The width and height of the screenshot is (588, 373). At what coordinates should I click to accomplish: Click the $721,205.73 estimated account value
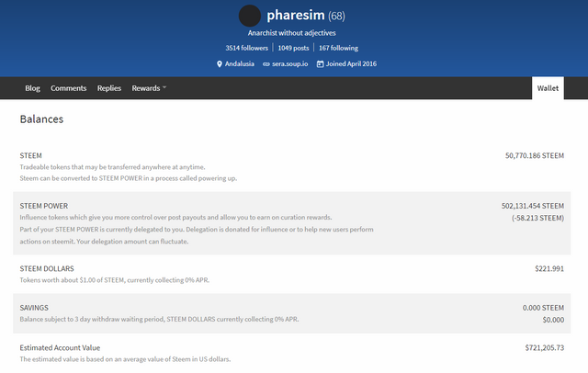(545, 348)
